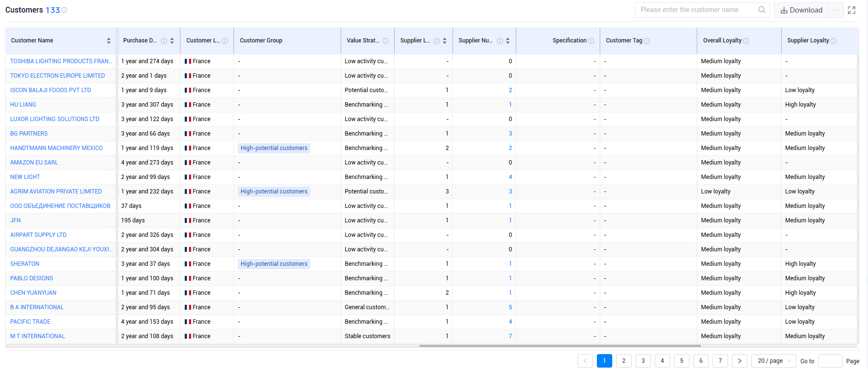Screen dimensions: 868x370
Task: Click info icon on Overall Loyalty header
Action: [x=746, y=41]
